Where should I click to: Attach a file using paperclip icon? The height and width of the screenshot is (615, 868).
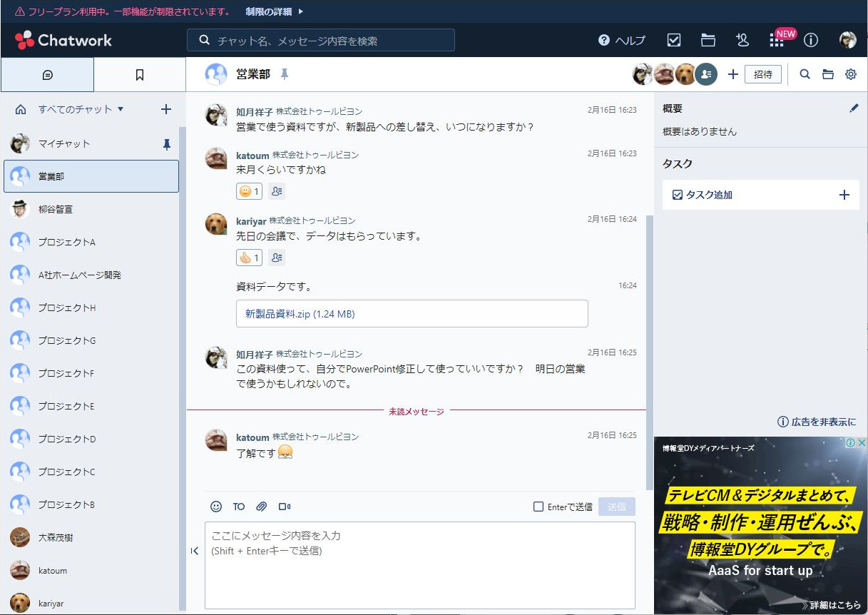point(262,507)
